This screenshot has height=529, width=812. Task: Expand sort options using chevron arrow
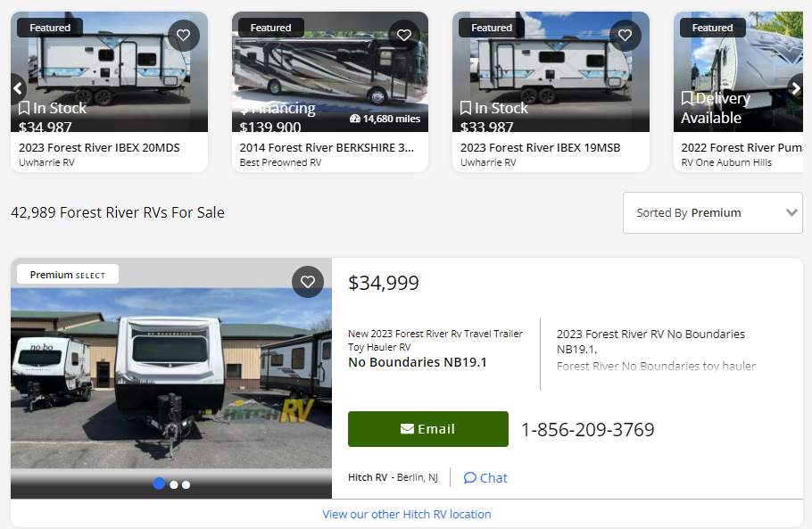coord(791,212)
